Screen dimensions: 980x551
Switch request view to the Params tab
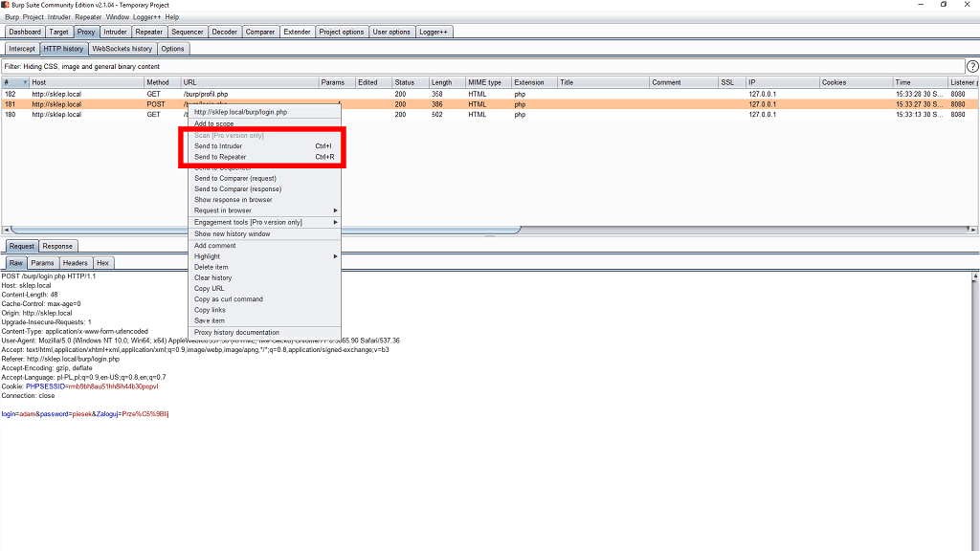click(42, 263)
